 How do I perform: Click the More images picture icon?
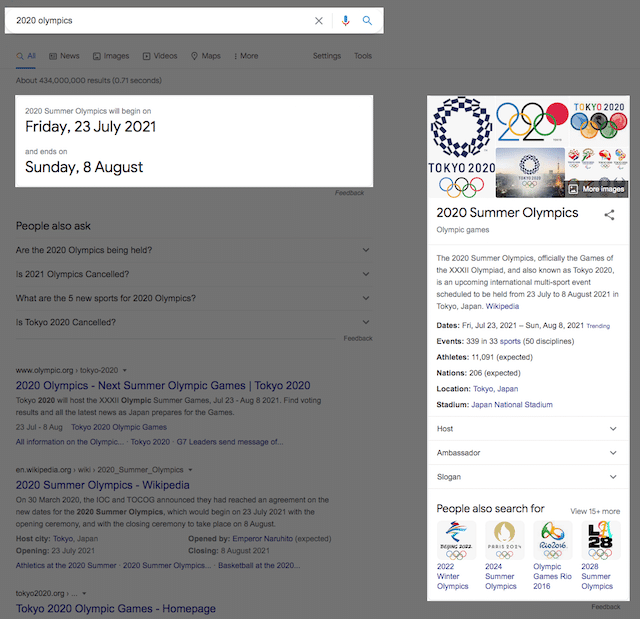tap(573, 189)
